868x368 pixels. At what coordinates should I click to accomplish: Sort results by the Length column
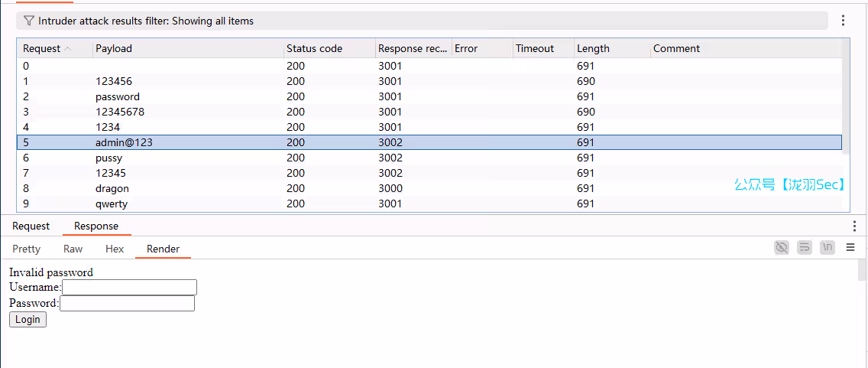coord(593,49)
